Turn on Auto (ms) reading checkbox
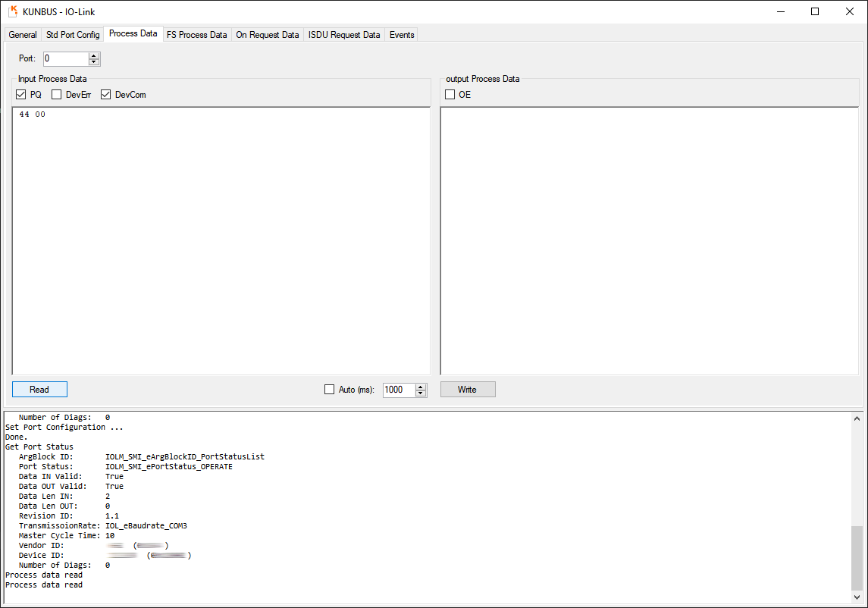Viewport: 868px width, 608px height. point(329,390)
